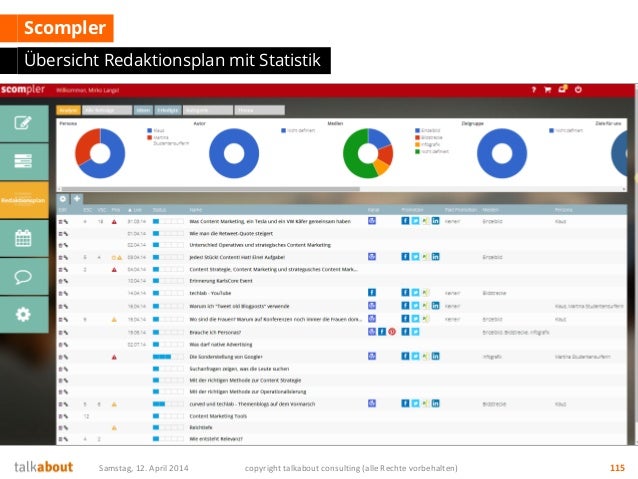Open the calendar sidebar icon
The height and width of the screenshot is (479, 638).
coord(23,238)
